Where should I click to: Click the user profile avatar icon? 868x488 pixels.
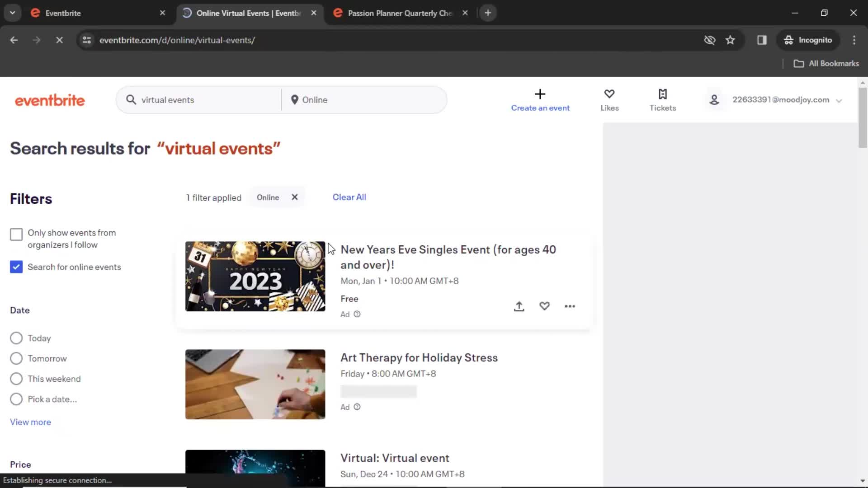point(714,100)
